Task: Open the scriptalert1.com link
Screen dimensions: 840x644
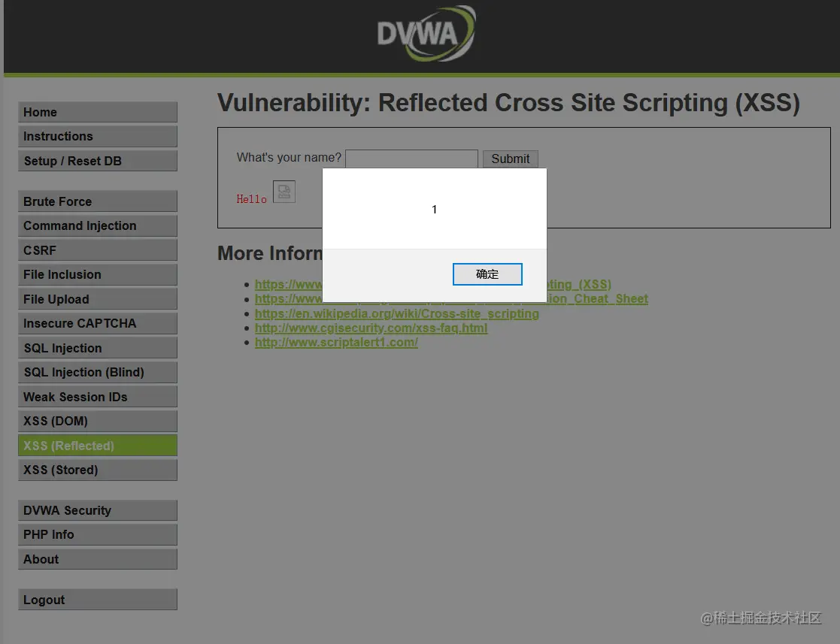Action: point(336,342)
